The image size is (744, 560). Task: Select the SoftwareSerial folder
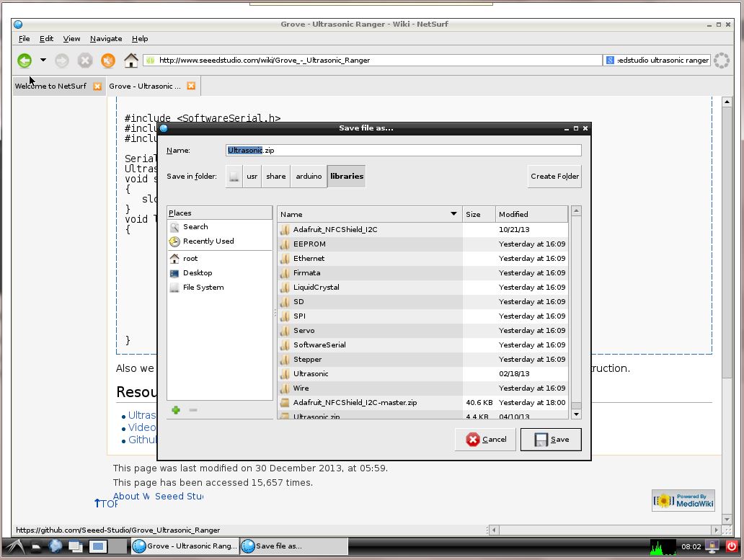(x=422, y=345)
